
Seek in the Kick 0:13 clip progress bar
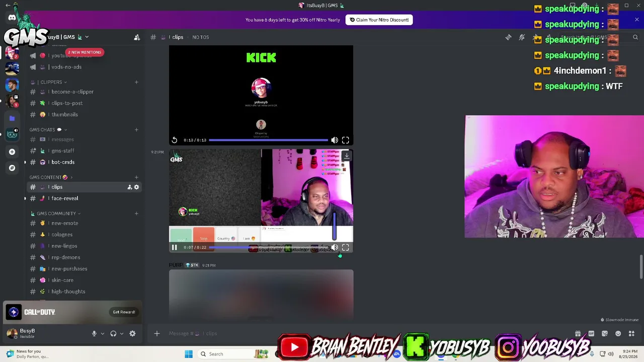pos(268,140)
